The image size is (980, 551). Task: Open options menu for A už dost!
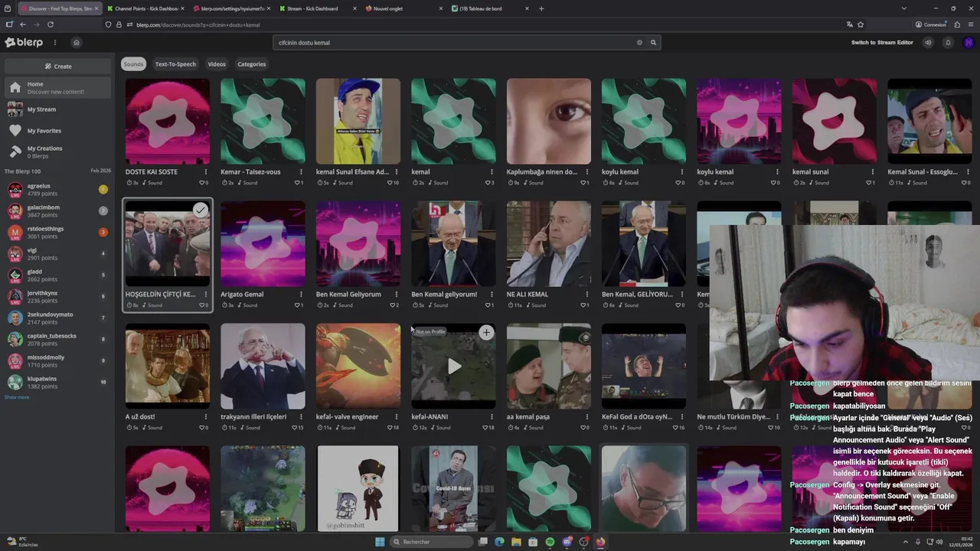coord(205,417)
